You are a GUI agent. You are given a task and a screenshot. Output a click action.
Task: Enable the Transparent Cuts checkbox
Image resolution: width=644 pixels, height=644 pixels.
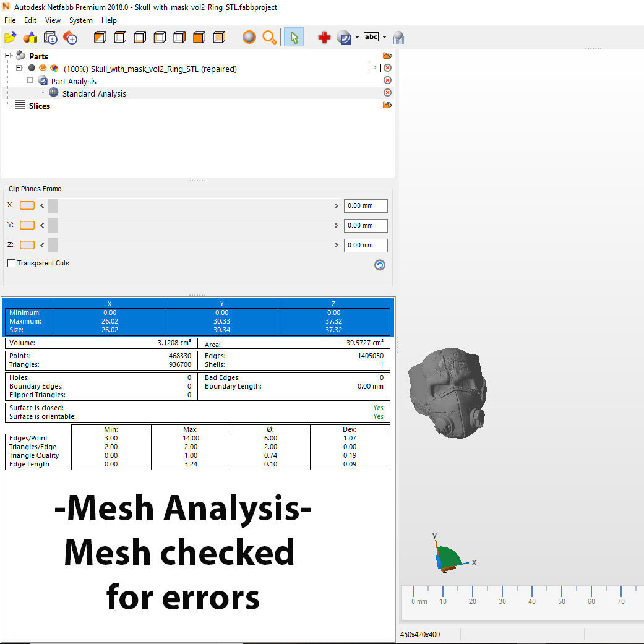[12, 263]
